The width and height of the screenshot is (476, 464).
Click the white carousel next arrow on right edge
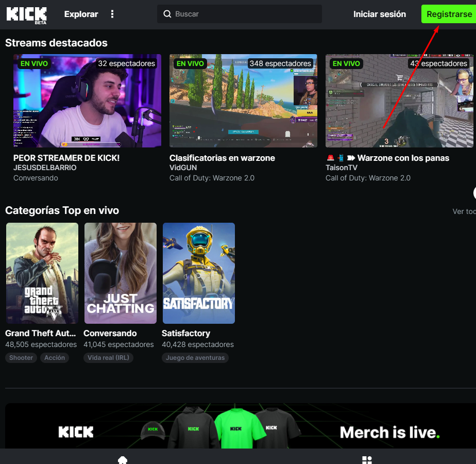point(474,193)
